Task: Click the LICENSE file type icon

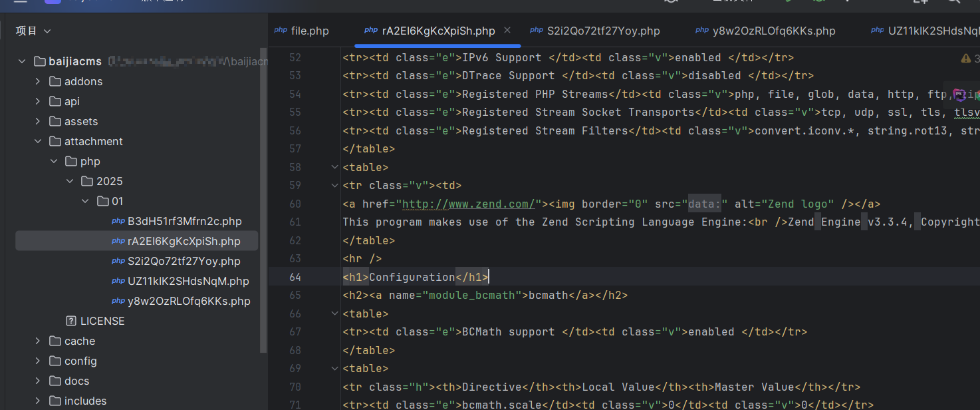Action: [x=71, y=321]
